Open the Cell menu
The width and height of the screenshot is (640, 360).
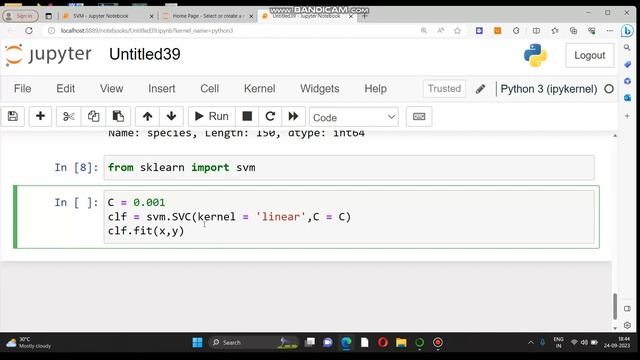pos(209,89)
